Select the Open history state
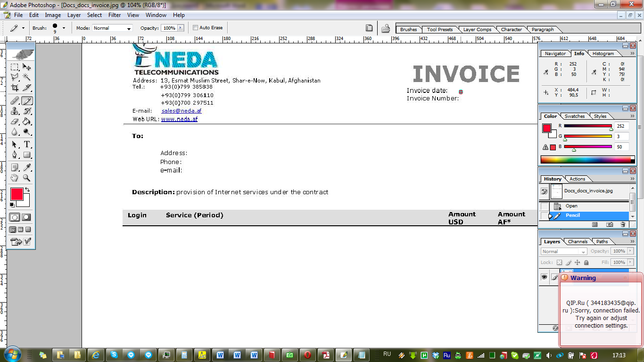 (x=571, y=206)
